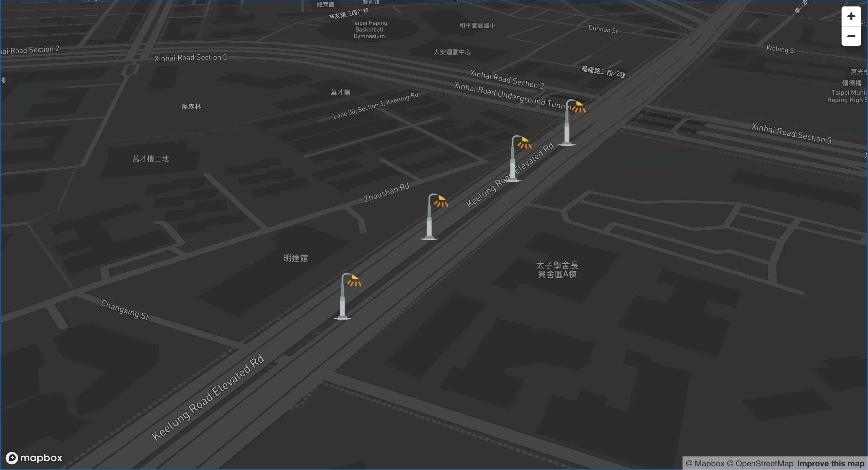868x470 pixels.
Task: Click the 萬才樓工地 label
Action: [x=151, y=159]
